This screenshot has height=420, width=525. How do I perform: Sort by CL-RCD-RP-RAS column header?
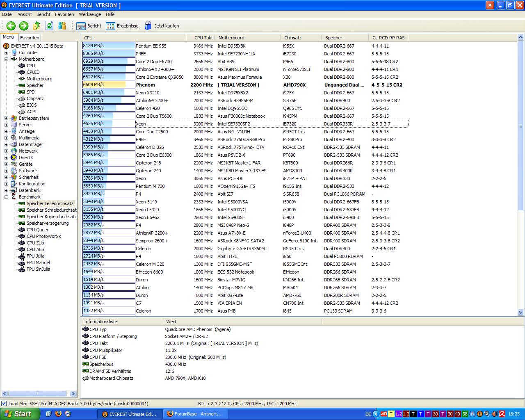(389, 38)
